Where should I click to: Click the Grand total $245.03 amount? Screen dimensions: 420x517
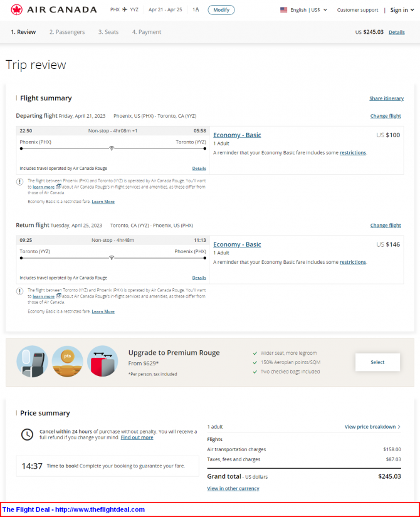(x=389, y=476)
